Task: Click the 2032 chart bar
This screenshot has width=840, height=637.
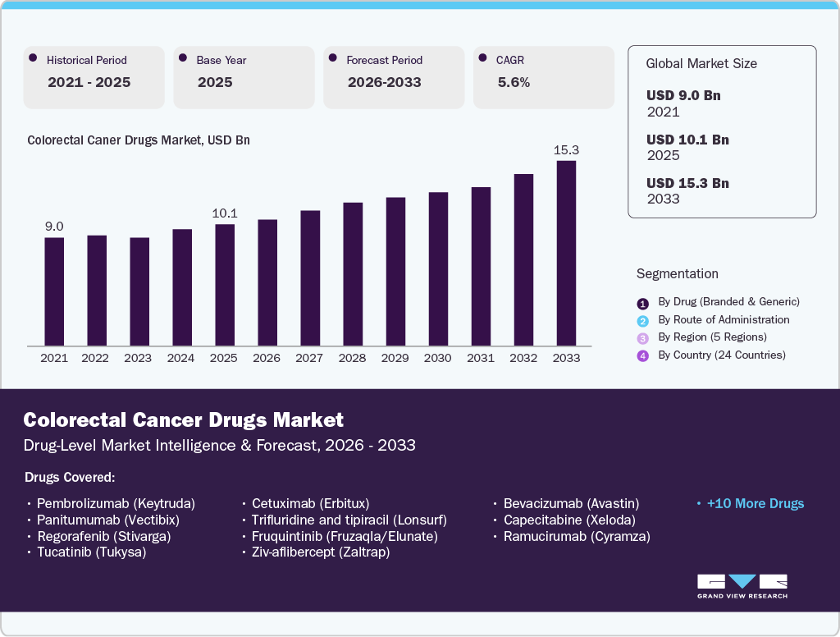Action: tap(524, 260)
